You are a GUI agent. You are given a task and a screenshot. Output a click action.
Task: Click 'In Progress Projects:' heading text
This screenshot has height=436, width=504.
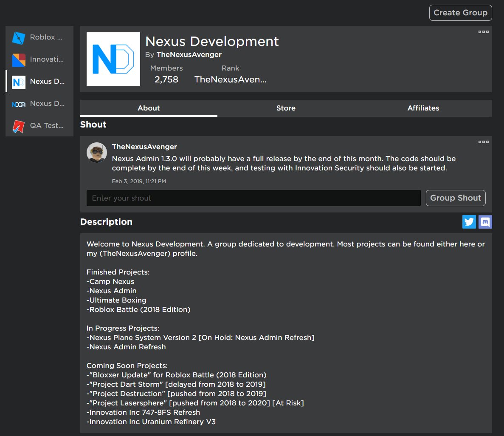click(x=123, y=328)
